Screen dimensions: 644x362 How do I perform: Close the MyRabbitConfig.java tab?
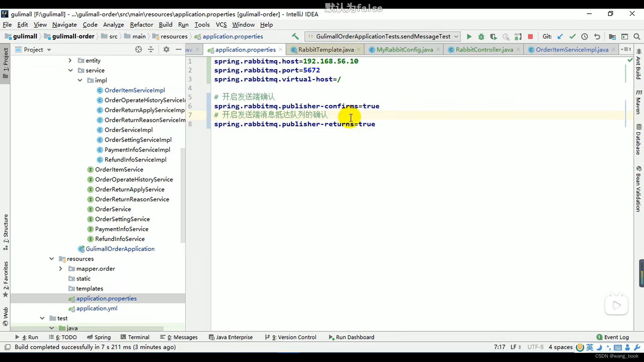tap(438, 50)
